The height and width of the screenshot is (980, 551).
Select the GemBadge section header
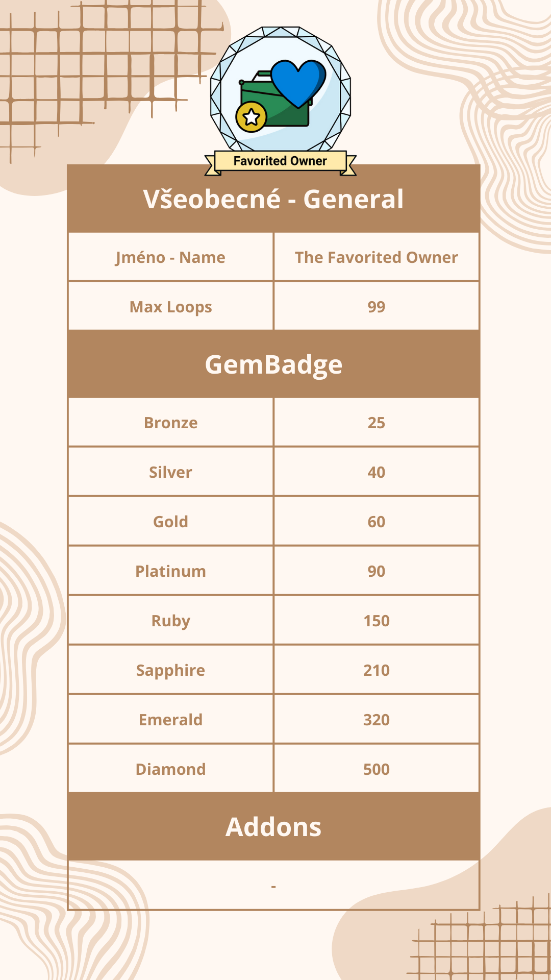point(273,364)
